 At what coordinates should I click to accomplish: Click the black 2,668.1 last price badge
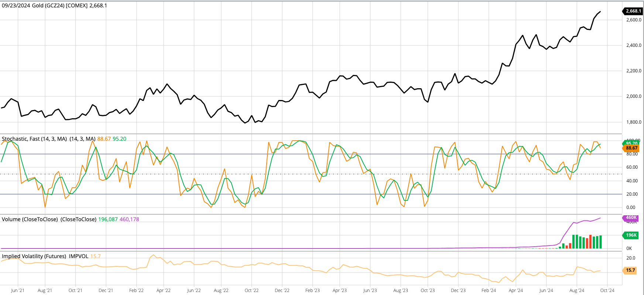pos(633,11)
